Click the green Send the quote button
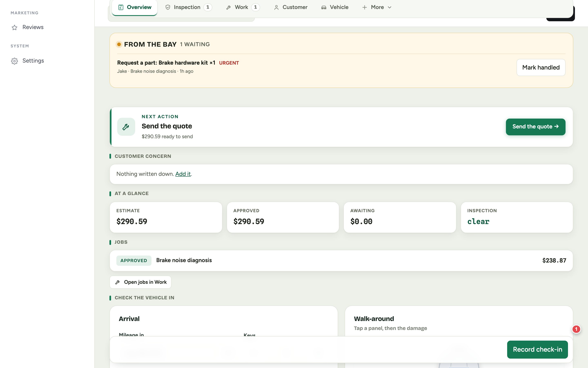The width and height of the screenshot is (588, 368). [x=536, y=127]
